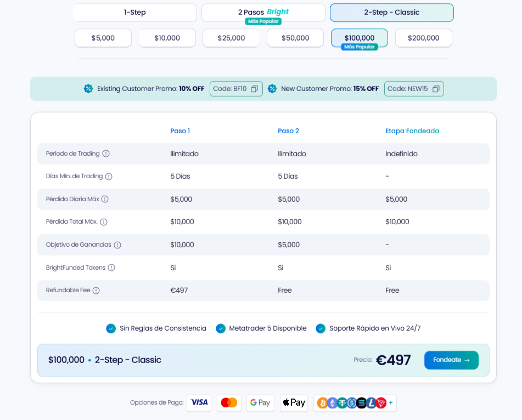
Task: Click the Tether crypto icon
Action: (342, 403)
